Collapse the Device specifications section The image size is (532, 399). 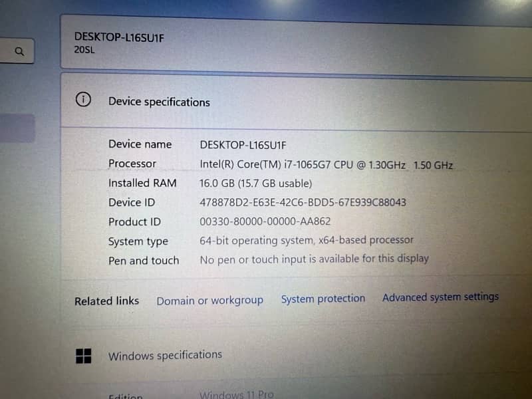click(x=296, y=101)
